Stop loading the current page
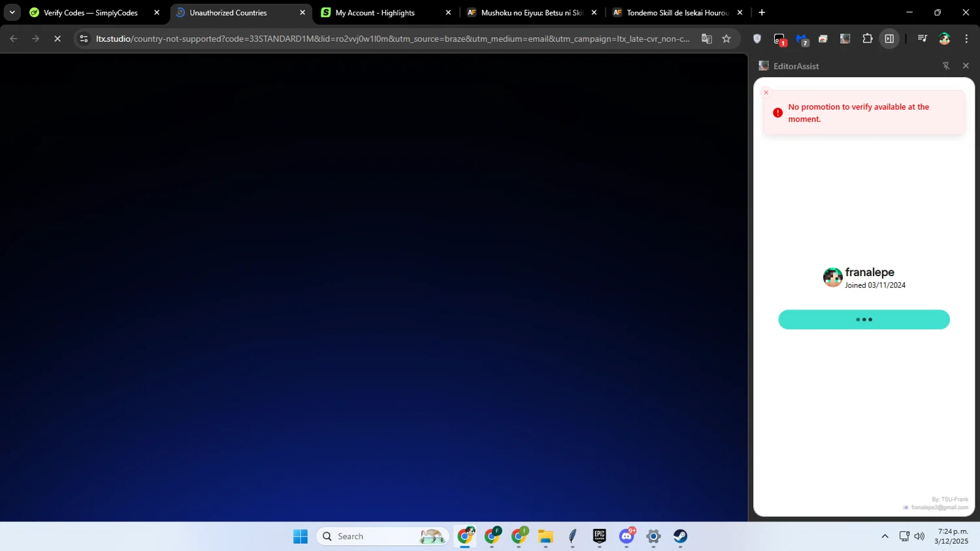 pyautogui.click(x=57, y=39)
